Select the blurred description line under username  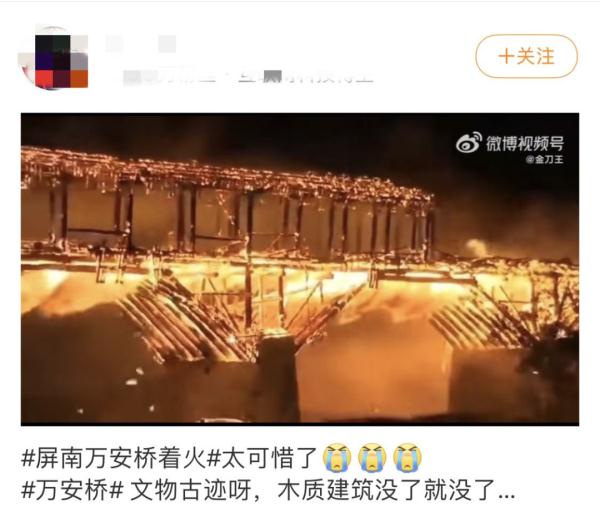coord(248,77)
